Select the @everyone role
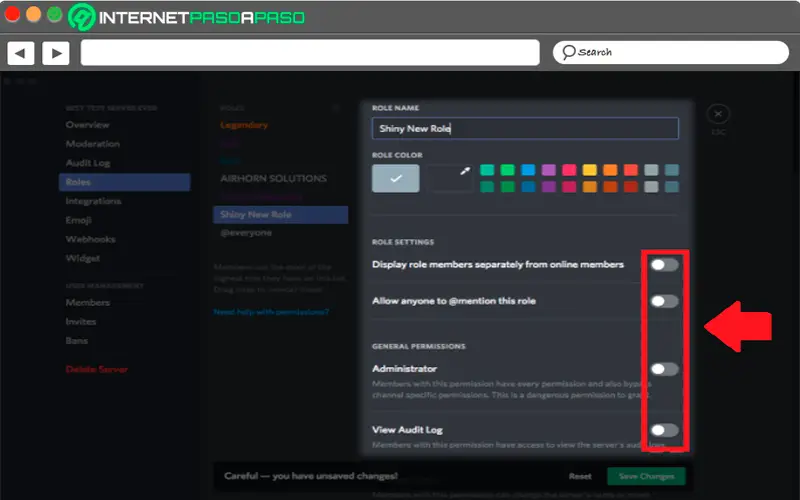This screenshot has height=500, width=800. point(246,233)
